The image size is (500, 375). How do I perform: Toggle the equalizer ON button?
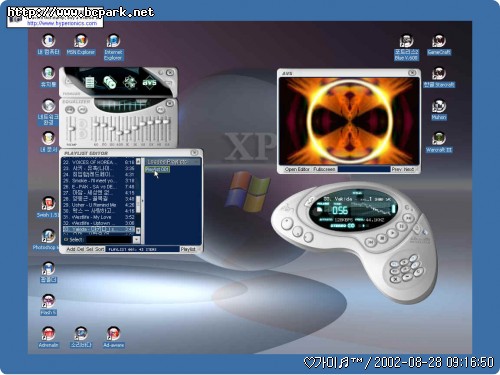70,109
